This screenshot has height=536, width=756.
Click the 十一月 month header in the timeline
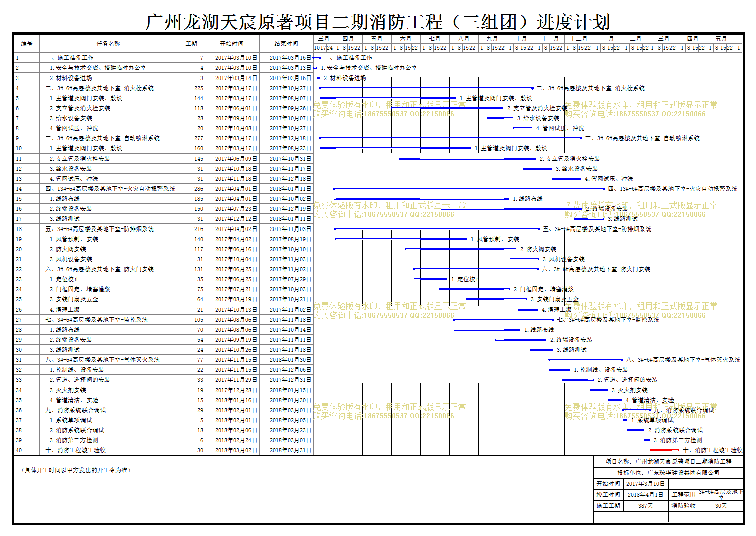pyautogui.click(x=550, y=39)
